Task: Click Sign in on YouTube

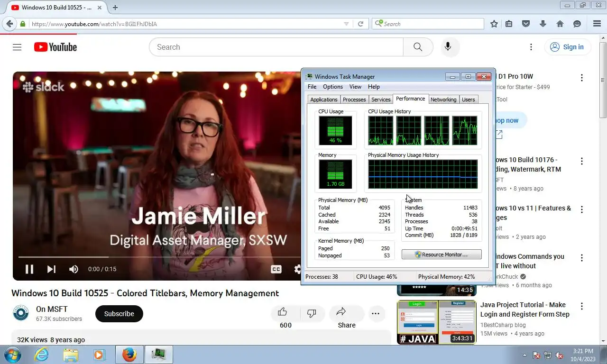Action: click(567, 47)
